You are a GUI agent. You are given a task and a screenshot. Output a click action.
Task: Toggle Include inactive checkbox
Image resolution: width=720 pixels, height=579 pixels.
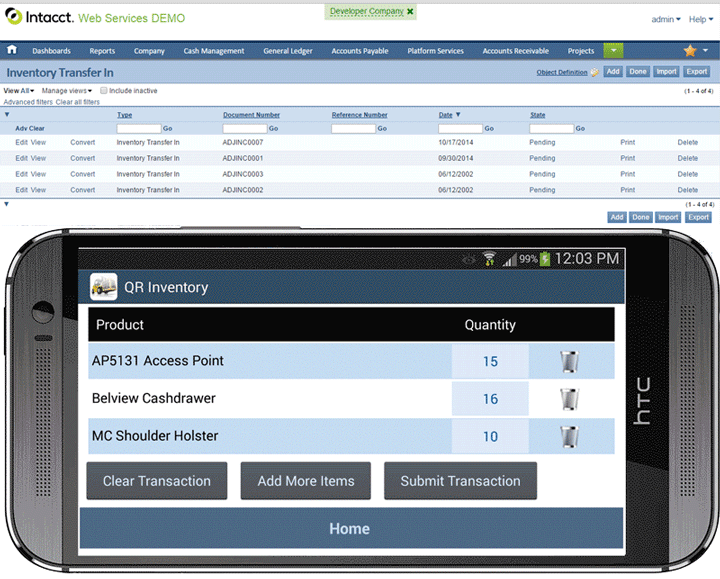104,90
